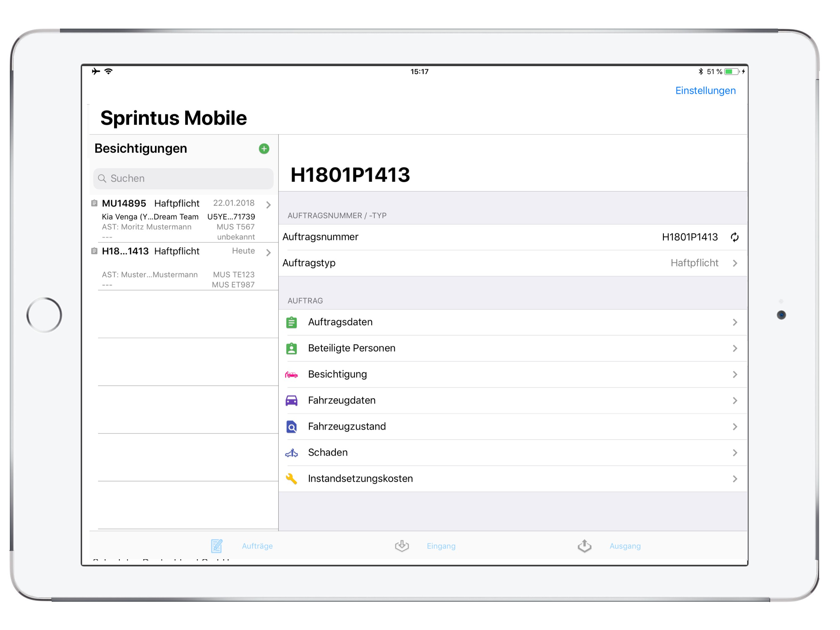
Task: Click the text AST: Muster...Mustermann
Action: (x=150, y=275)
